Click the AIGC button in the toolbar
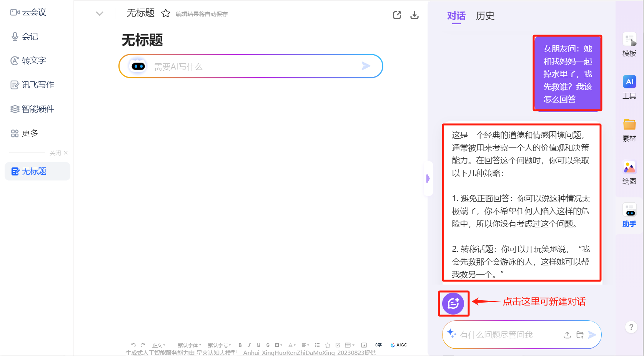 [399, 345]
